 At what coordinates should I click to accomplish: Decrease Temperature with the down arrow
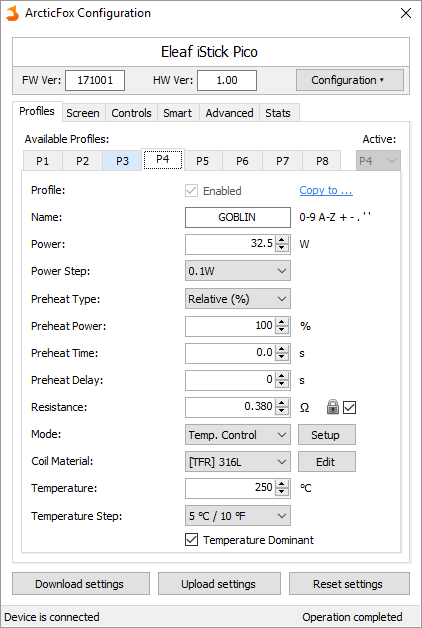(x=282, y=492)
